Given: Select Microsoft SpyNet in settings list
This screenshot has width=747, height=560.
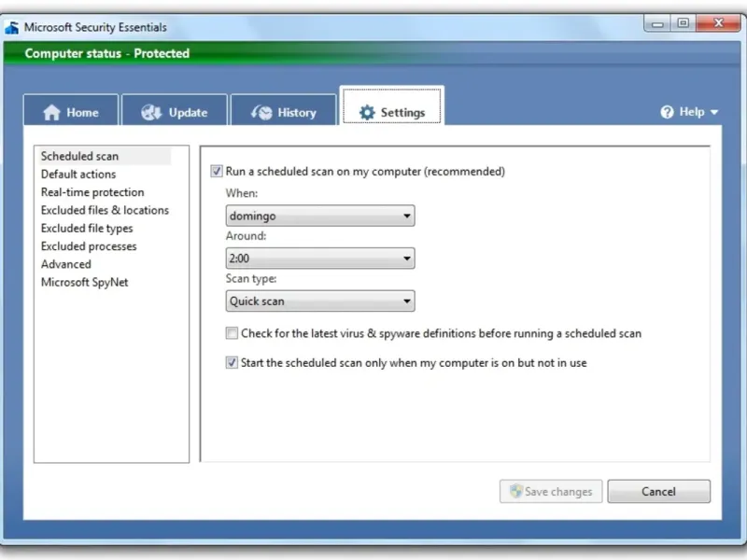Looking at the screenshot, I should pos(84,283).
